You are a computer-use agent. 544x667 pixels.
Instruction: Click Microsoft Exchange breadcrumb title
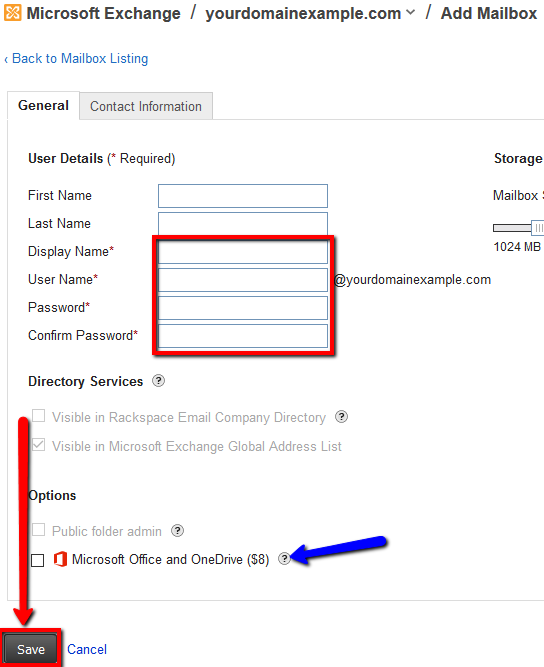coord(103,13)
